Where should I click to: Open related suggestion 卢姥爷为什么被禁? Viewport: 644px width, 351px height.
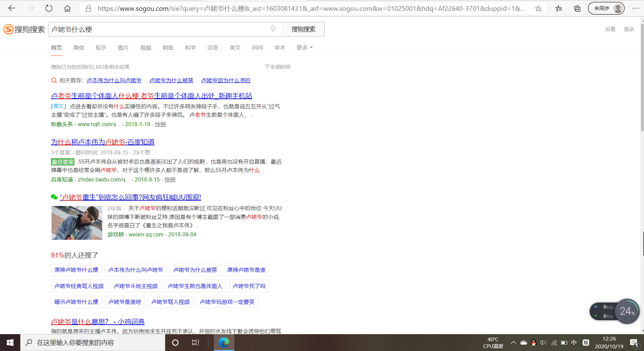pyautogui.click(x=171, y=80)
